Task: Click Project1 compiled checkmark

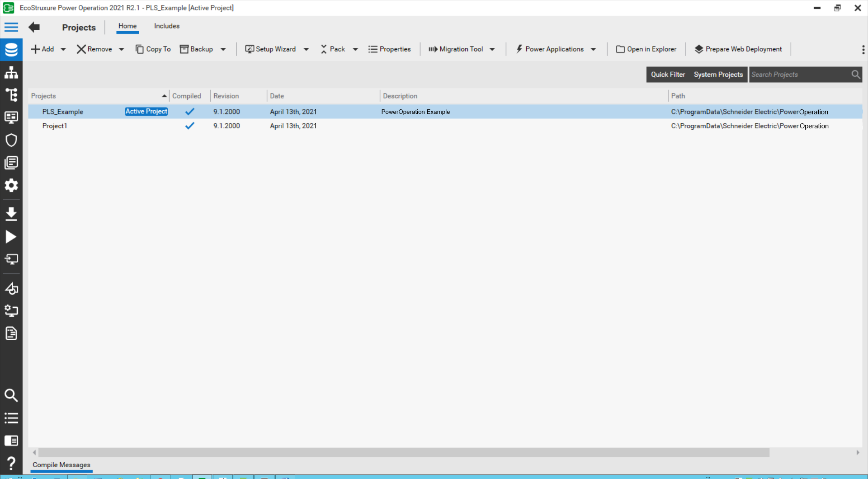Action: point(190,126)
